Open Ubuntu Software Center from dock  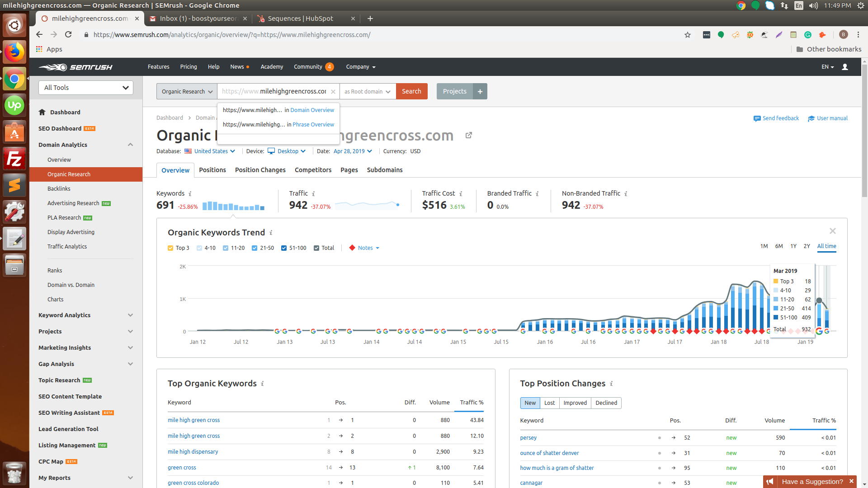tap(14, 132)
